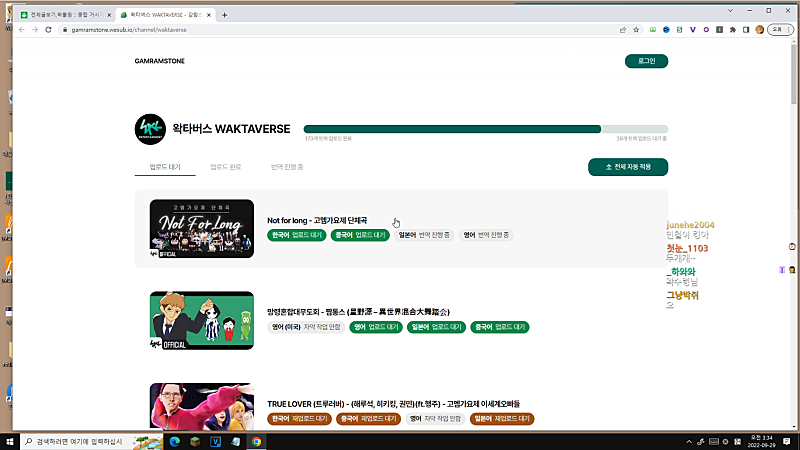Launch Microsoft Edge from the taskbar

175,442
